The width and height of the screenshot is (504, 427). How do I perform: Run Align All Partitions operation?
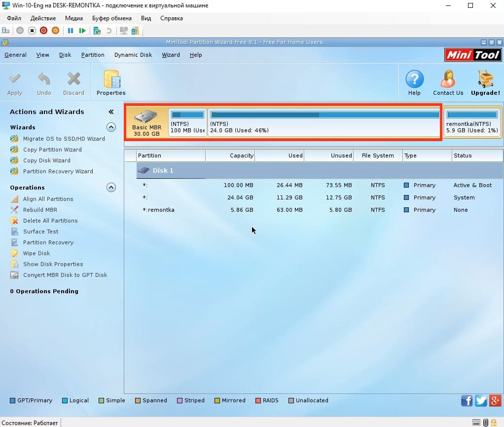click(48, 199)
